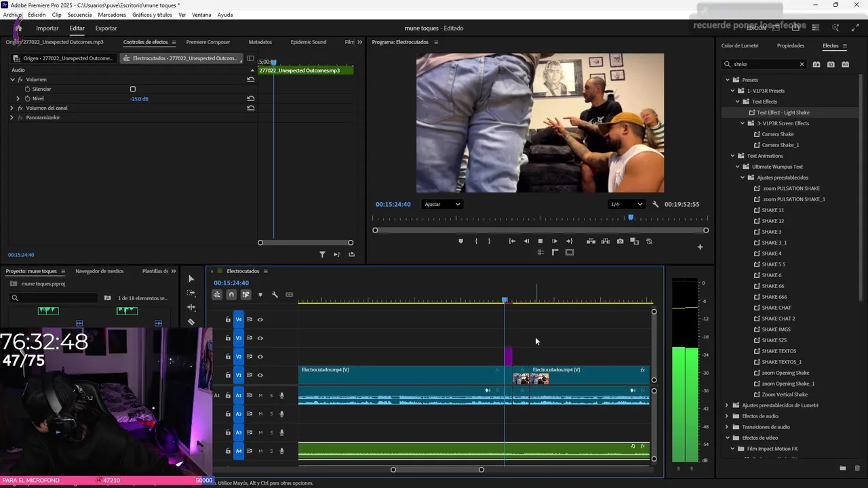The image size is (868, 488).
Task: Show safe margins in Program monitor
Action: pos(570,252)
